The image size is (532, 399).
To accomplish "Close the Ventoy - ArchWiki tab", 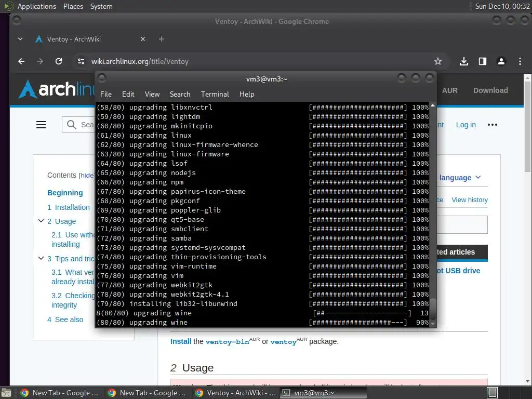I will click(x=143, y=39).
